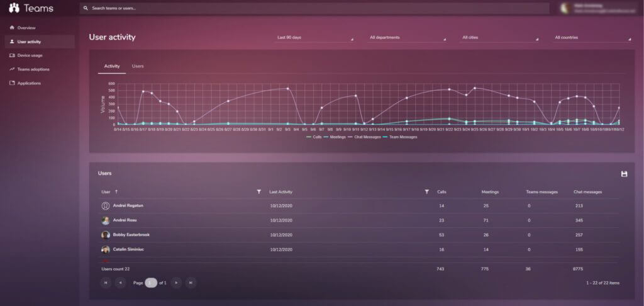Select the Activity tab

click(x=112, y=66)
